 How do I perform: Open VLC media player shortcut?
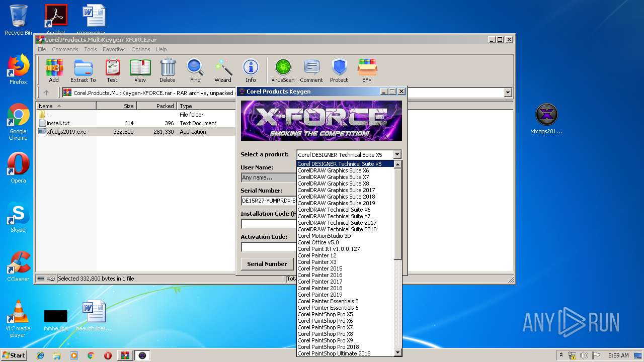(18, 319)
